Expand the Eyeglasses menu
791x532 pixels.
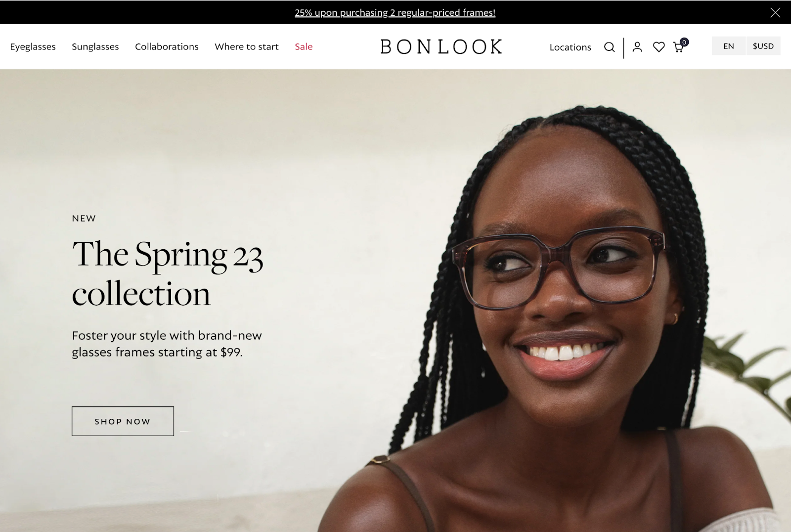coord(33,46)
